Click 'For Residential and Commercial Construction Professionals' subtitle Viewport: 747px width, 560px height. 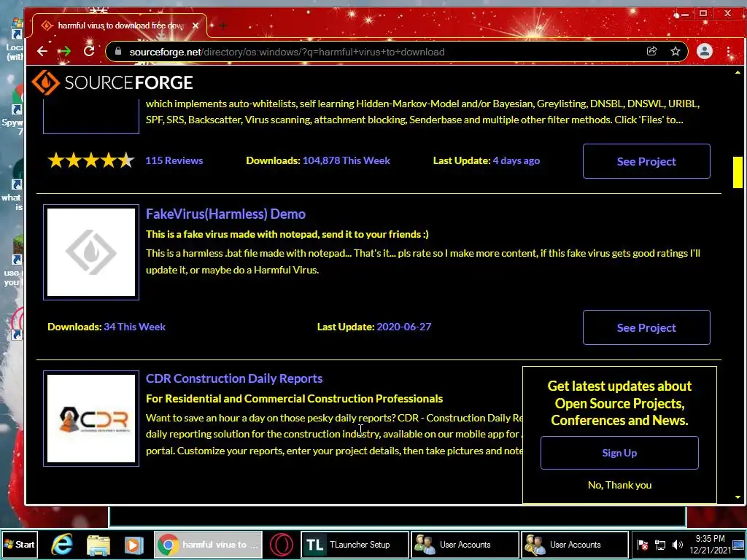coord(295,399)
